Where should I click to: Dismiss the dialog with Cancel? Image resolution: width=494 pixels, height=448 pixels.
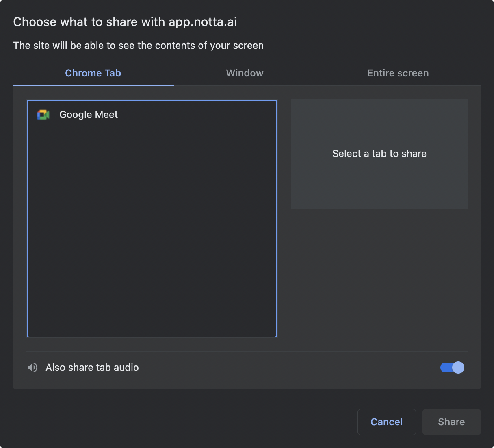(386, 422)
